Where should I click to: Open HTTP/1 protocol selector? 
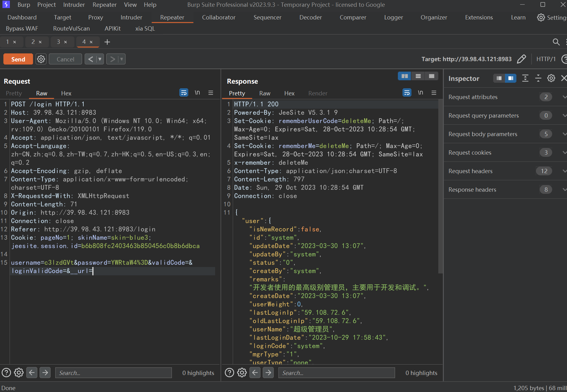click(x=546, y=59)
